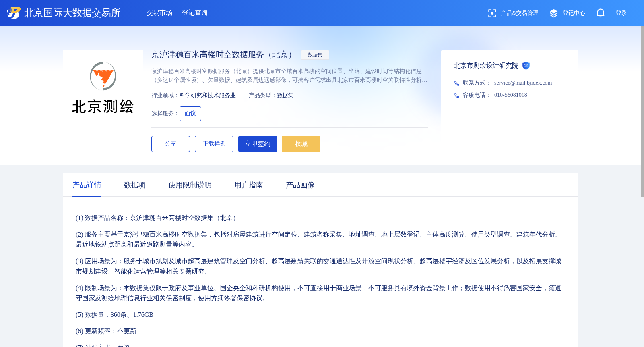Image resolution: width=644 pixels, height=347 pixels.
Task: Click the 立即签约 button
Action: click(258, 144)
